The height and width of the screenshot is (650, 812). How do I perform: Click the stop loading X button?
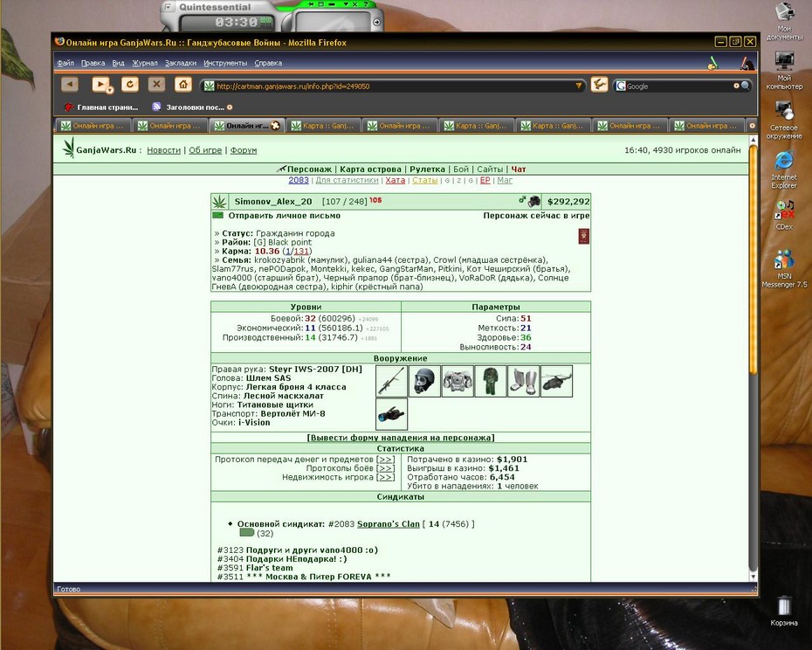point(156,84)
